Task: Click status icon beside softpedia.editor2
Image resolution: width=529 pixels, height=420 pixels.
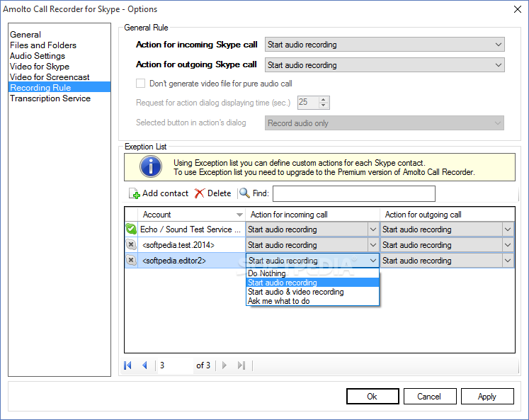Action: (131, 260)
